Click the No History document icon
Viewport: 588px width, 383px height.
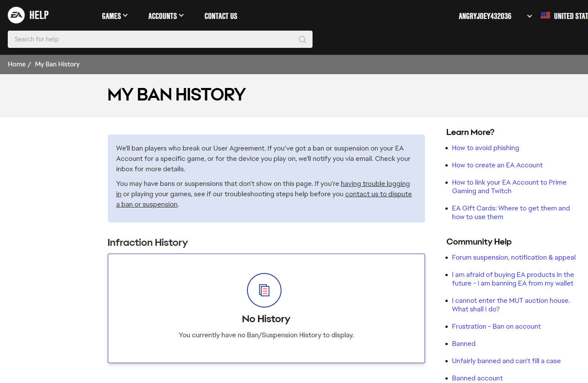point(264,290)
